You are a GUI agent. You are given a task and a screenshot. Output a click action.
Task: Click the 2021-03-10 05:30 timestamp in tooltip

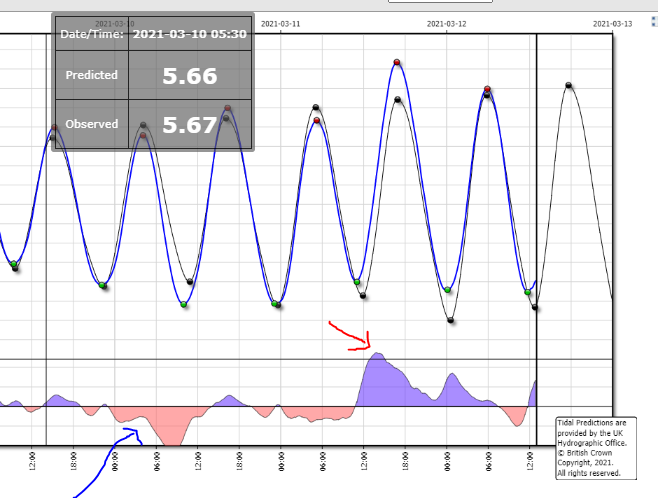click(x=189, y=34)
